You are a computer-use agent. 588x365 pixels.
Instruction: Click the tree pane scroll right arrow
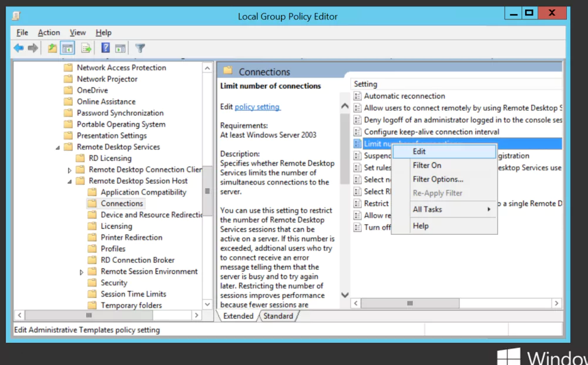coord(197,316)
